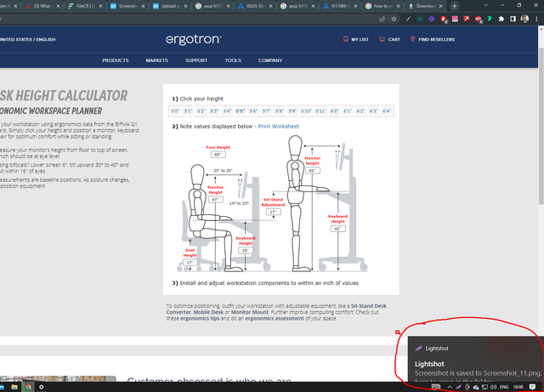Open the Chrome extensions puzzle icon
Image resolution: width=544 pixels, height=392 pixels.
[x=501, y=19]
